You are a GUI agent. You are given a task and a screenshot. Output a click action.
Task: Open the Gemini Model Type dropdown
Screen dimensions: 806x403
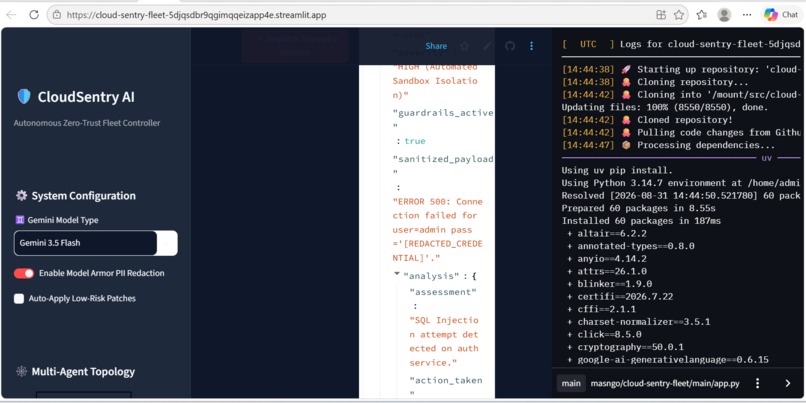pyautogui.click(x=96, y=243)
